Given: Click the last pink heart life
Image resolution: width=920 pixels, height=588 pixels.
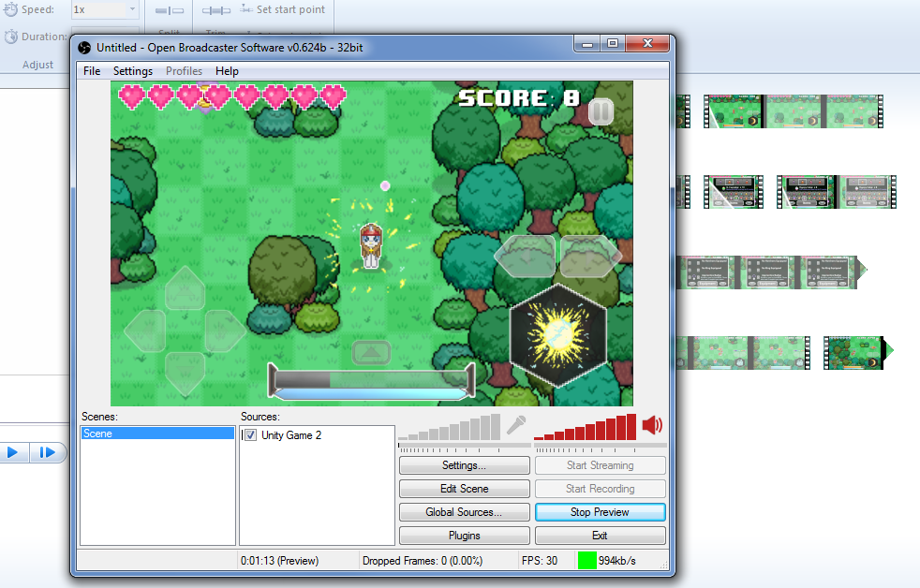Looking at the screenshot, I should [334, 96].
